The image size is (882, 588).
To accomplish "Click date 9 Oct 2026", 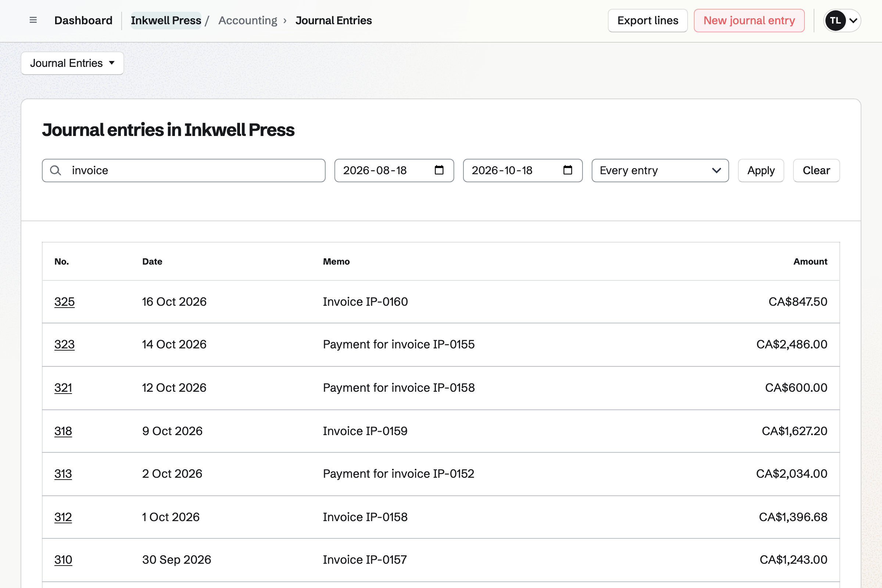I will coord(172,431).
